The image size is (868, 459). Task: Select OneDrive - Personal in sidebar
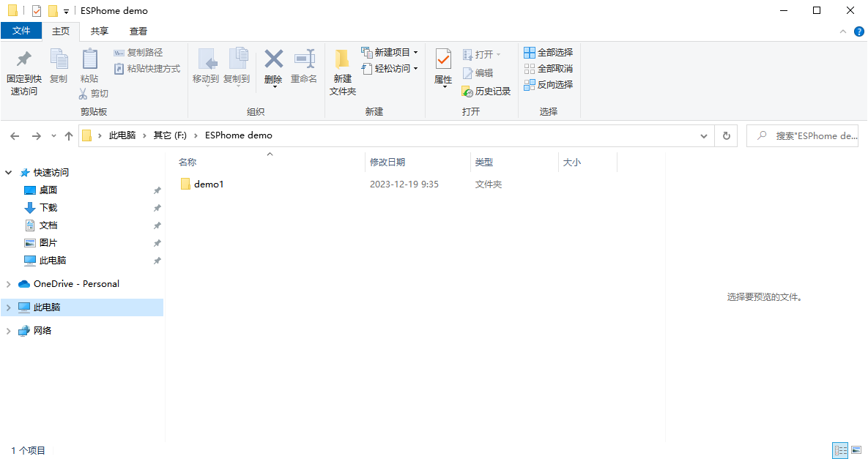[x=76, y=284]
